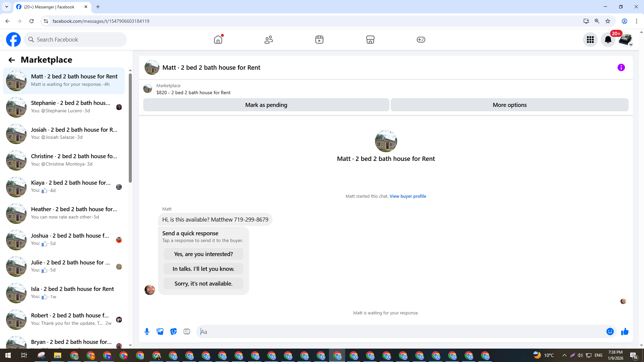This screenshot has height=362, width=644.
Task: Open Chrome tab search dropdown arrow
Action: point(6,7)
